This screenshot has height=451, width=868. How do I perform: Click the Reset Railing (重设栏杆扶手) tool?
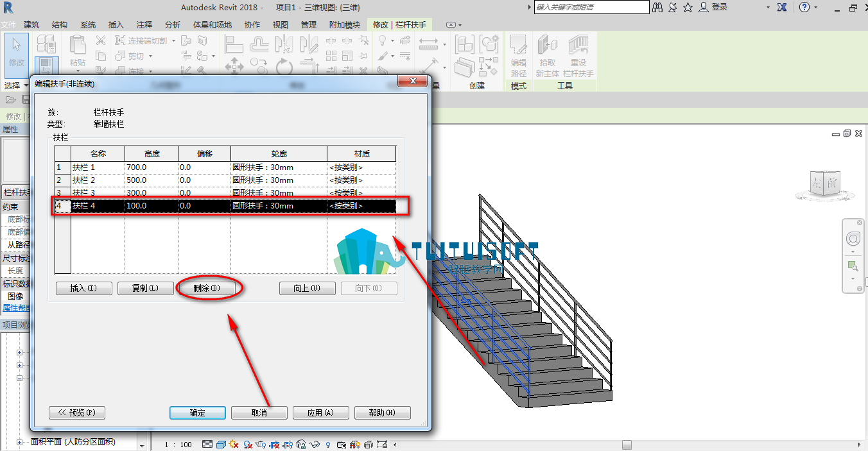578,56
